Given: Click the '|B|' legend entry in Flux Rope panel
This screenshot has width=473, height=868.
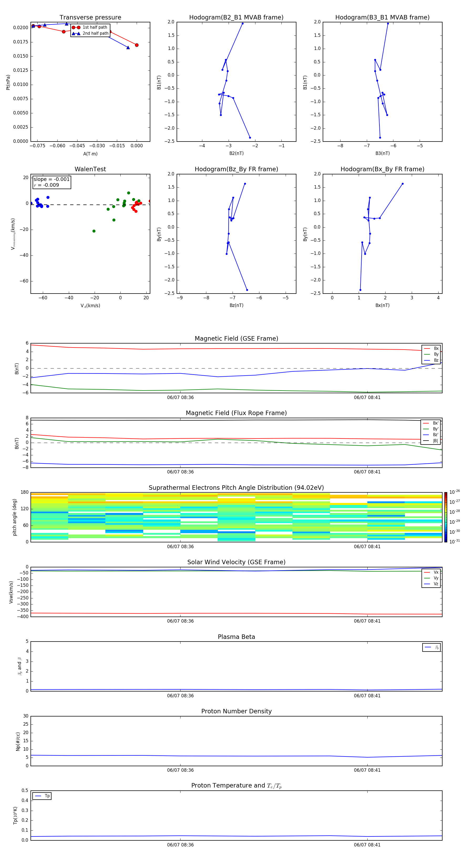Looking at the screenshot, I should [431, 441].
